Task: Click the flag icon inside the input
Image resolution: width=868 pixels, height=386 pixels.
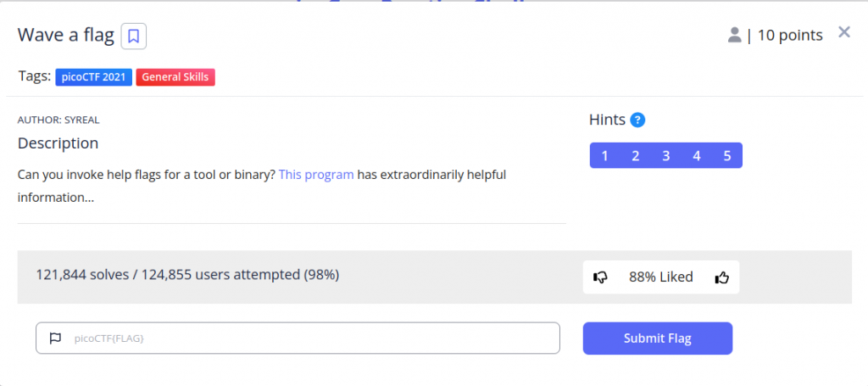Action: (x=56, y=338)
